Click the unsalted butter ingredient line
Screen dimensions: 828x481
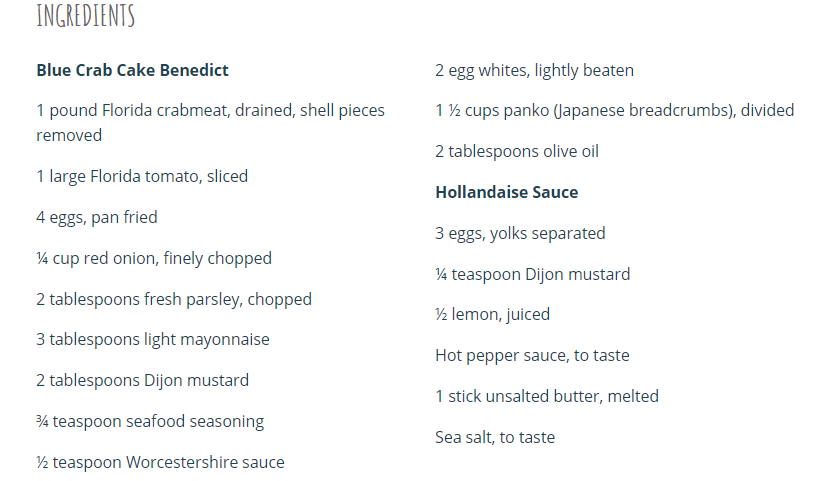click(x=547, y=396)
